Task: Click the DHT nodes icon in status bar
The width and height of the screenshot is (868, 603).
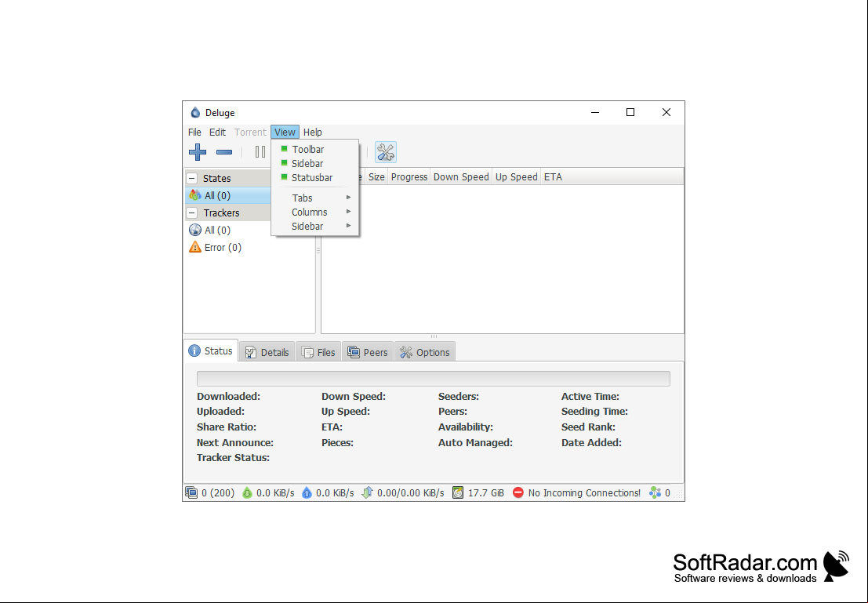Action: click(655, 492)
